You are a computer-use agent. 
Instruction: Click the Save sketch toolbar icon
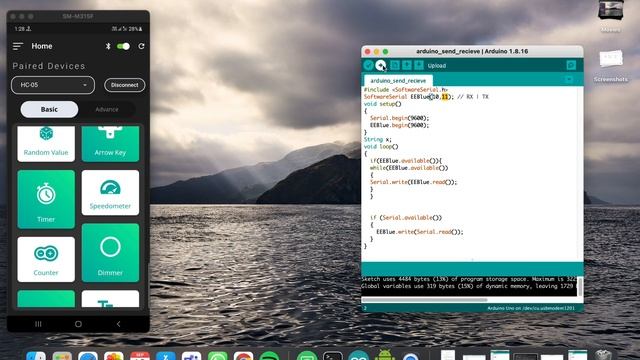[419, 65]
